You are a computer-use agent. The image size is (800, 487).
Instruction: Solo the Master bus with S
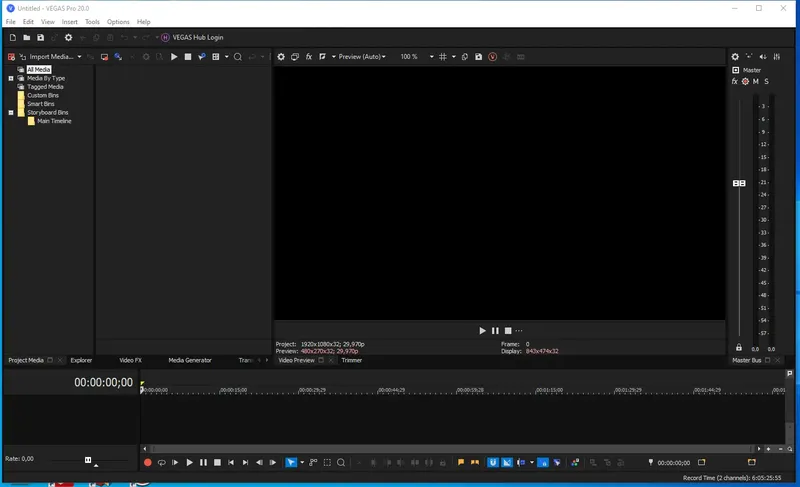pyautogui.click(x=766, y=81)
